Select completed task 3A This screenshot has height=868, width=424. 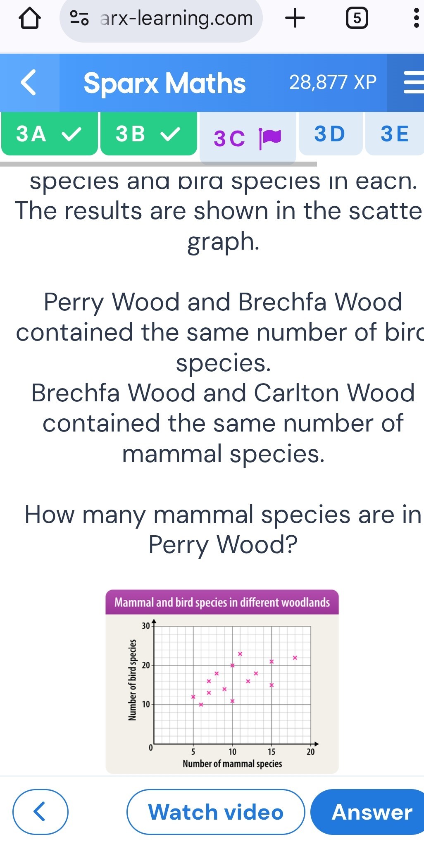50,134
